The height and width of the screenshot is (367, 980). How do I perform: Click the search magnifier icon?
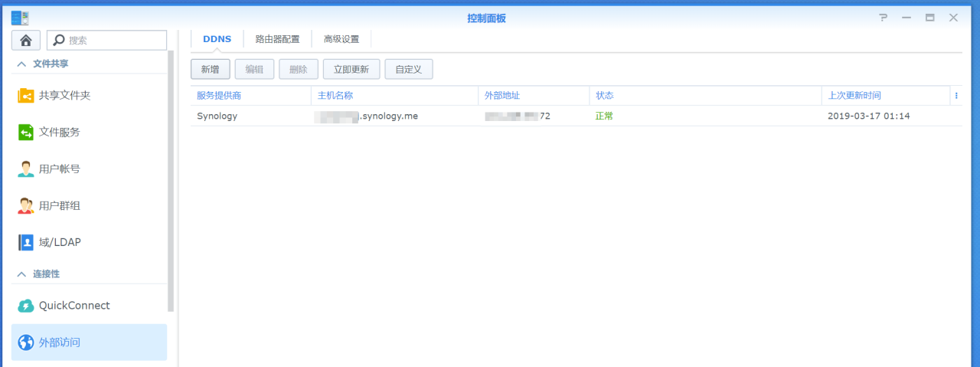pyautogui.click(x=59, y=41)
